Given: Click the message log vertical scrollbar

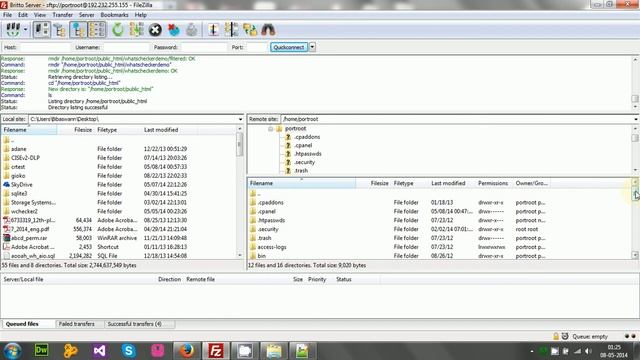Looking at the screenshot, I should click(x=635, y=83).
